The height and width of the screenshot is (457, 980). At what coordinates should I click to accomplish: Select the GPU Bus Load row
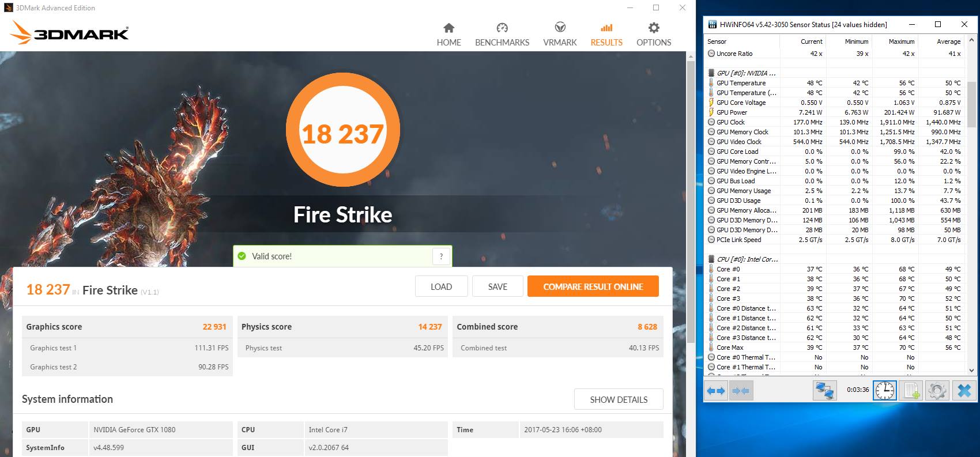(835, 181)
